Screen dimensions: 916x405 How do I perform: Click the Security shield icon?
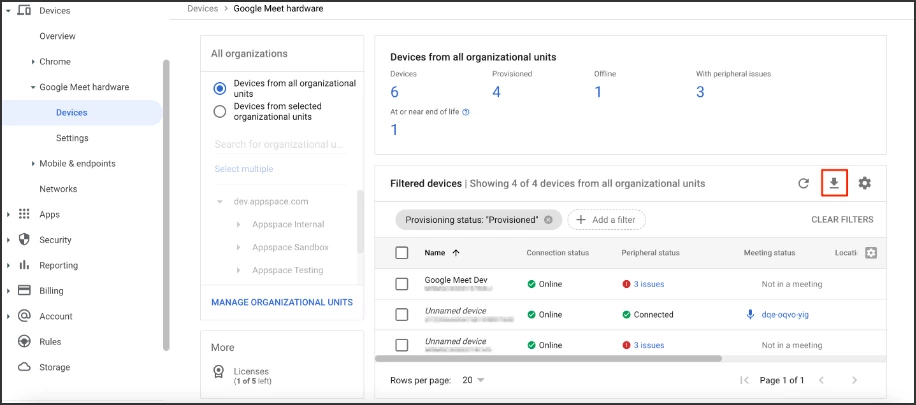[24, 240]
